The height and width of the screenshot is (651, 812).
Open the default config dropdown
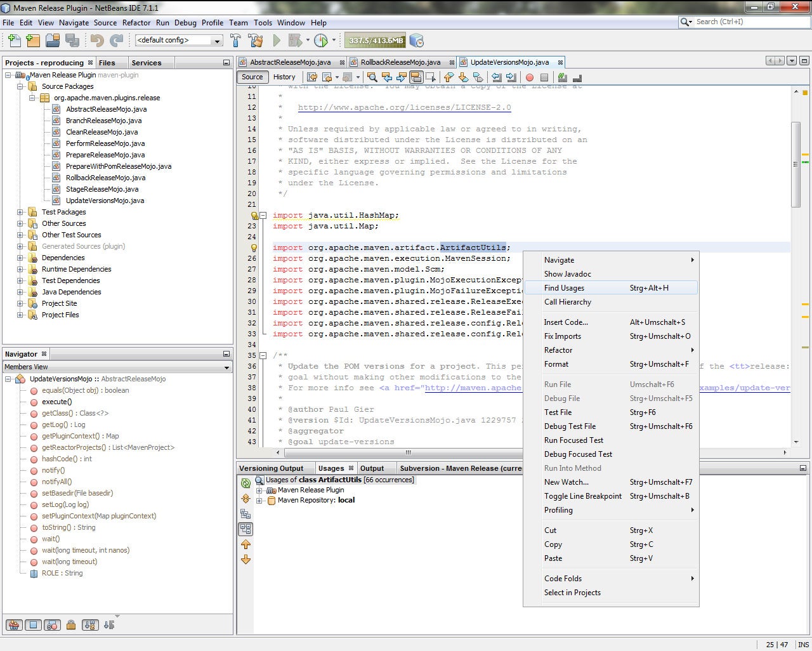[x=217, y=41]
